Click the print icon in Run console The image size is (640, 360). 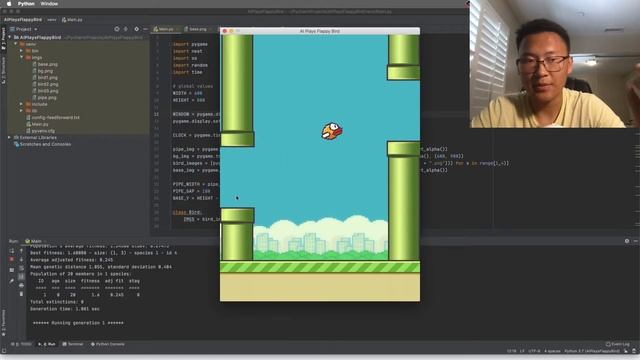pos(21,285)
